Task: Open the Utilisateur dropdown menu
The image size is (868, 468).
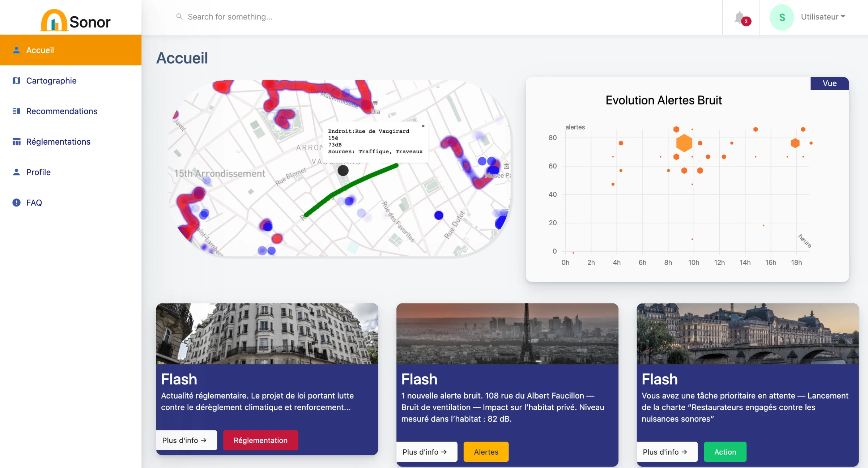Action: [x=823, y=17]
